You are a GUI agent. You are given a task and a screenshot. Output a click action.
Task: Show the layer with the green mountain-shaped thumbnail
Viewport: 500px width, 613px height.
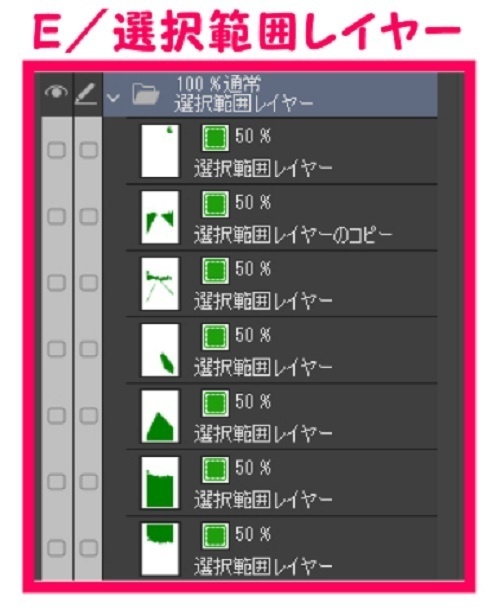(56, 415)
